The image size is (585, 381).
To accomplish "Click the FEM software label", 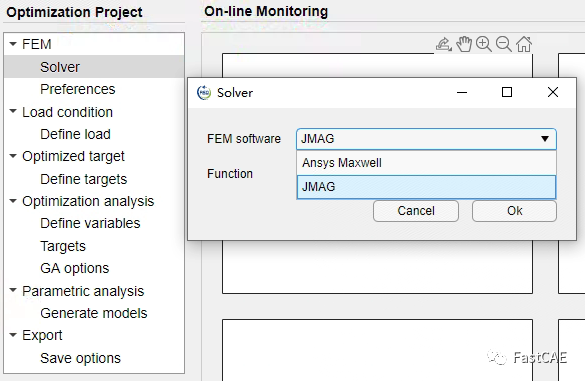I will coord(244,139).
